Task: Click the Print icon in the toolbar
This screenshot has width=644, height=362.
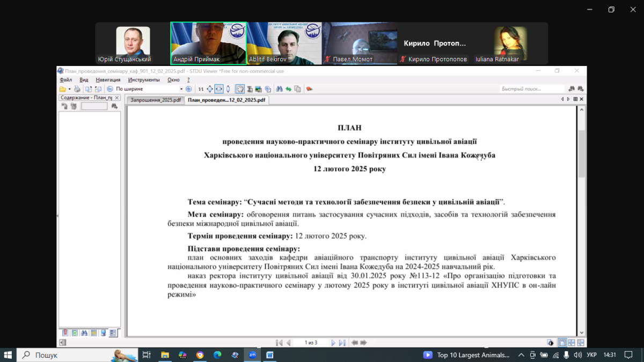Action: click(77, 89)
